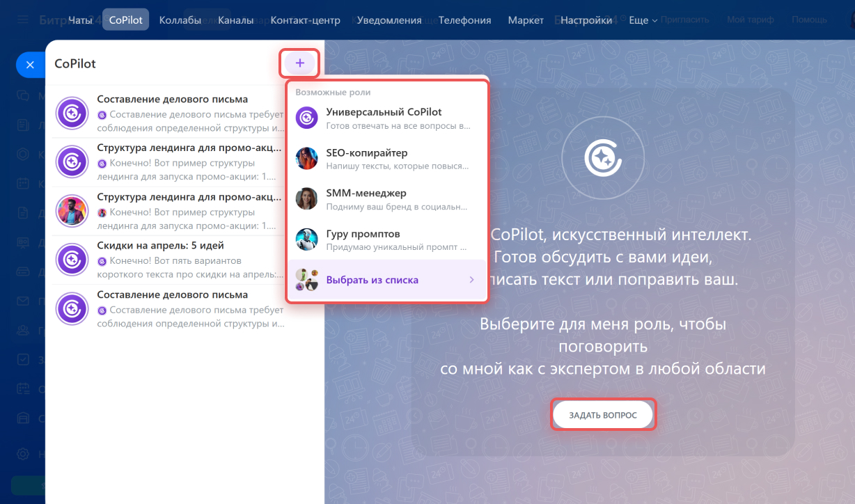
Task: Expand the Еще dropdown menu
Action: pyautogui.click(x=643, y=20)
